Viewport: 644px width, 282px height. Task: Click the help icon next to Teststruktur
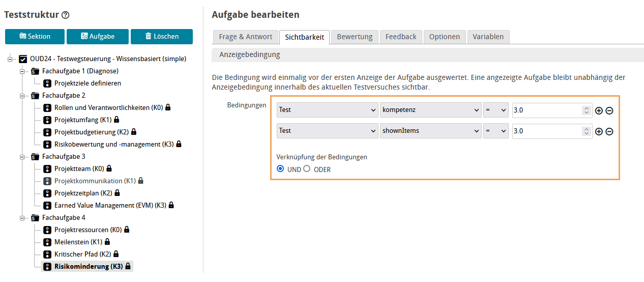tap(66, 15)
